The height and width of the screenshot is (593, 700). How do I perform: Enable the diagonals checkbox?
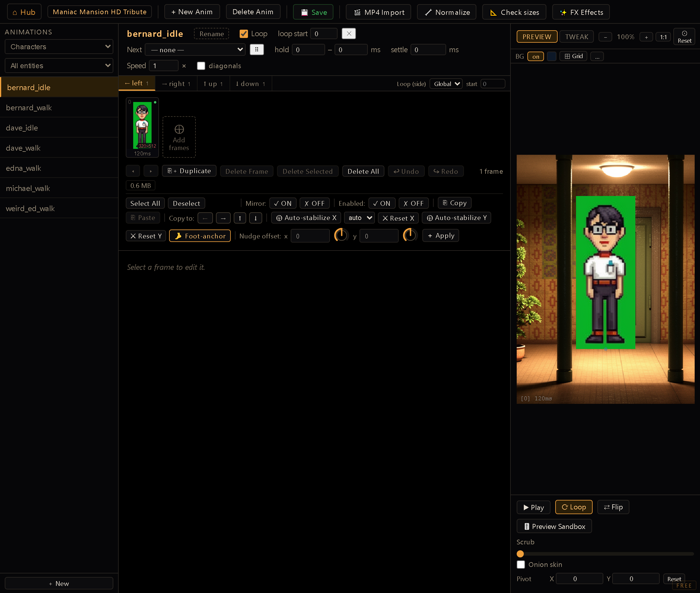click(201, 66)
